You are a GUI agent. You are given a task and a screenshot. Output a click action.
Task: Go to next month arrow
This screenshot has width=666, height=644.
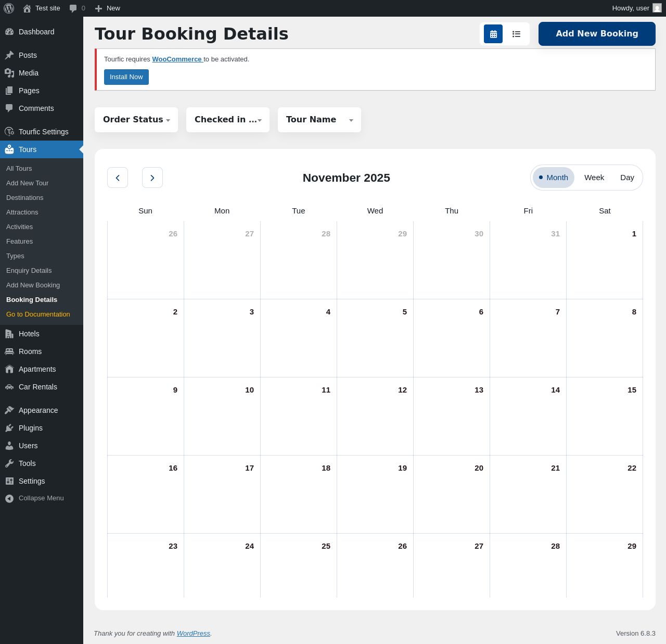point(152,178)
